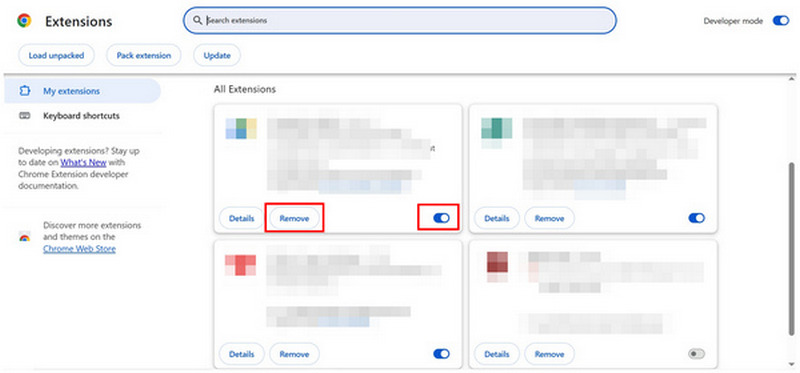Image resolution: width=800 pixels, height=373 pixels.
Task: Remove the dark red icon extension
Action: [549, 354]
